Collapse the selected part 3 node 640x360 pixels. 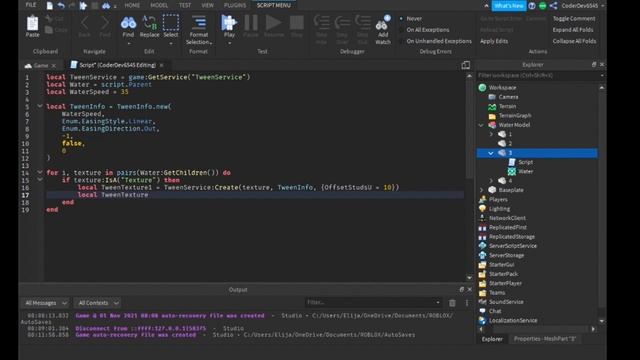[x=491, y=153]
